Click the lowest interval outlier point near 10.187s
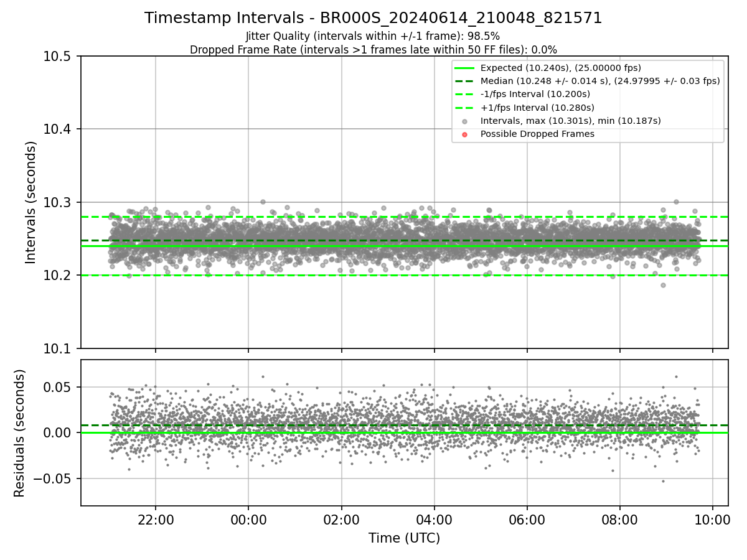This screenshot has width=747, height=560. pyautogui.click(x=663, y=285)
